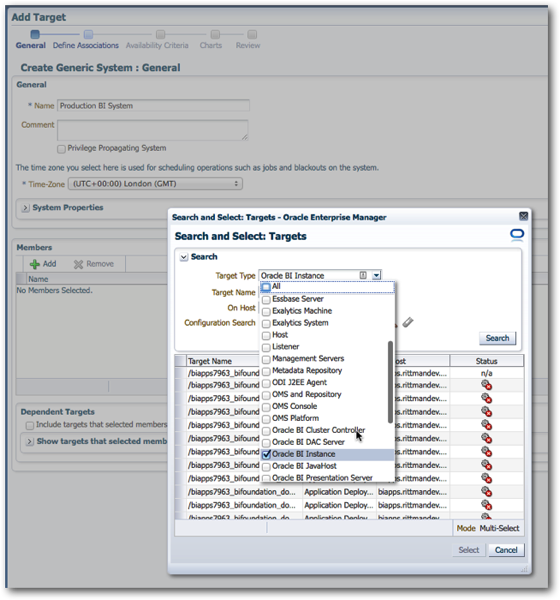Screen dimensions: 560x600
Task: Open the Target Type dropdown arrow
Action: [377, 275]
